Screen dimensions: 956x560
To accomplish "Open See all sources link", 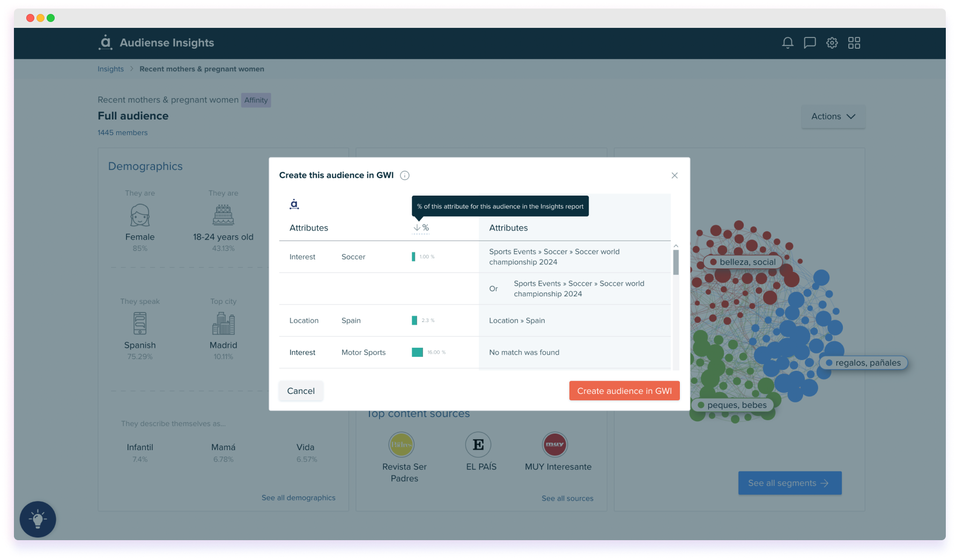I will click(x=567, y=498).
